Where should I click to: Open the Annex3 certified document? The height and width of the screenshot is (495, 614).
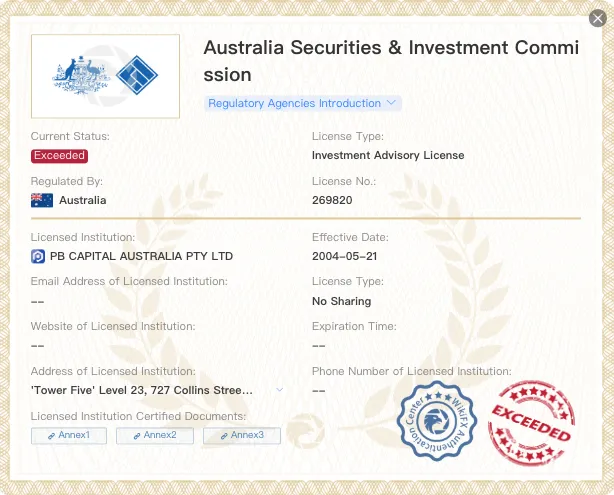(242, 435)
